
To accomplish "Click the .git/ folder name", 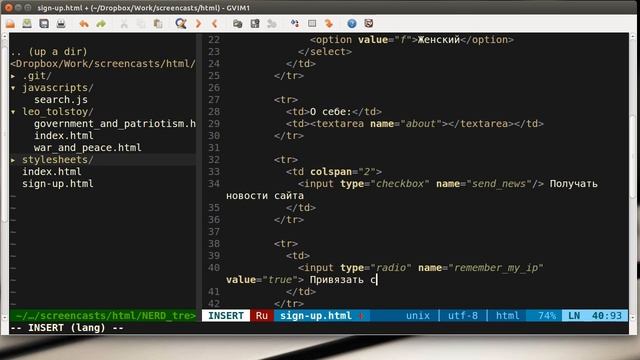I will pos(37,76).
